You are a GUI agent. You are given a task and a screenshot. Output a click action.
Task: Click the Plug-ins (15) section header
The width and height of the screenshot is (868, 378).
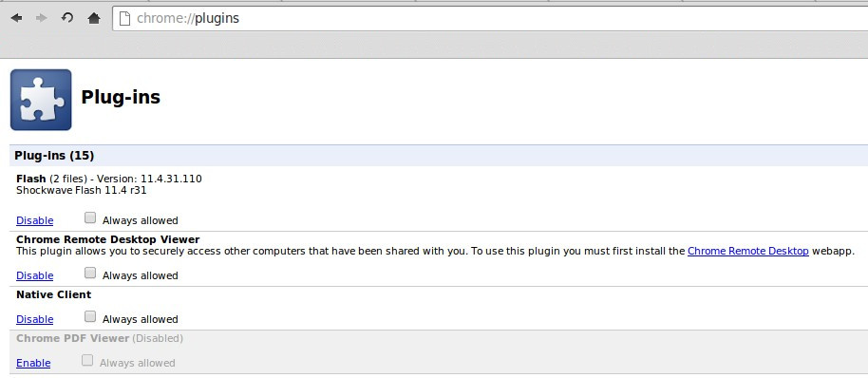tap(439, 156)
